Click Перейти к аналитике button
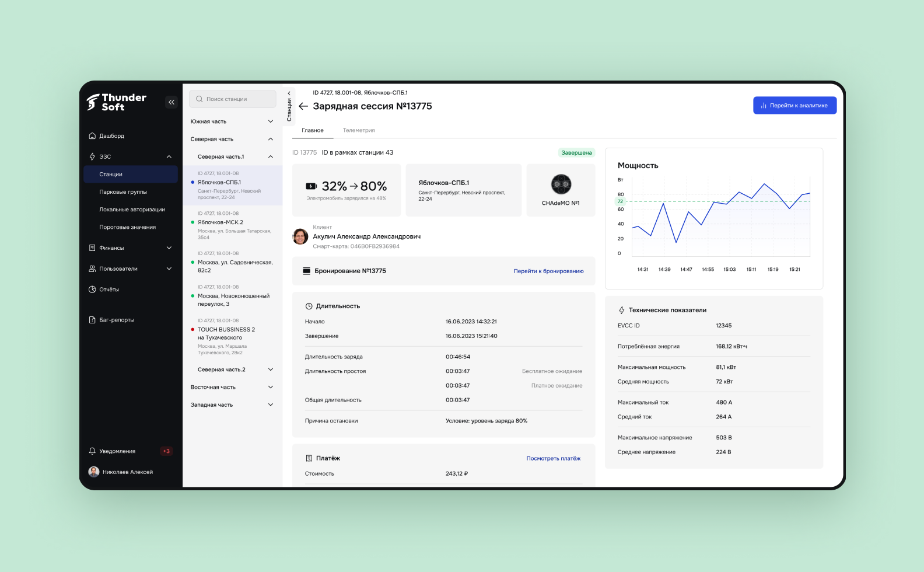 point(794,106)
